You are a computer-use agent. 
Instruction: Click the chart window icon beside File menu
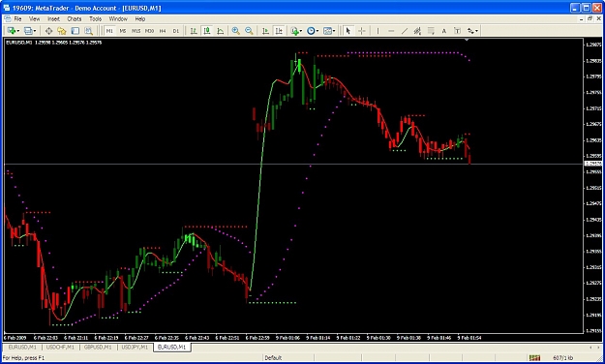(8, 19)
